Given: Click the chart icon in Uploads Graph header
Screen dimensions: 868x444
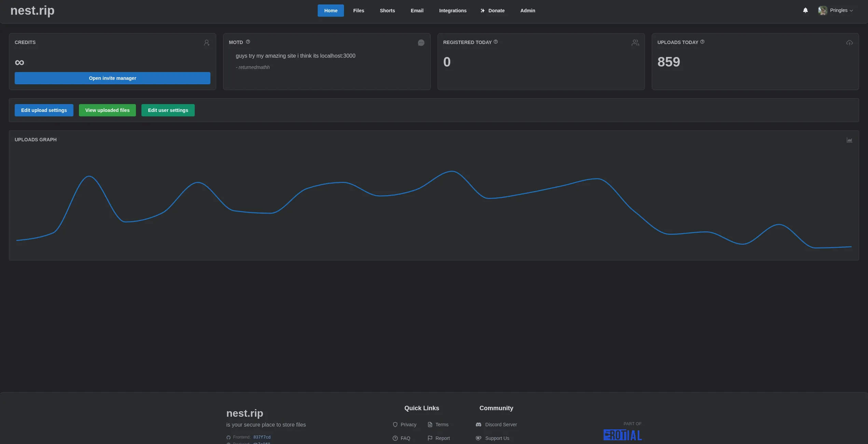Looking at the screenshot, I should tap(850, 140).
